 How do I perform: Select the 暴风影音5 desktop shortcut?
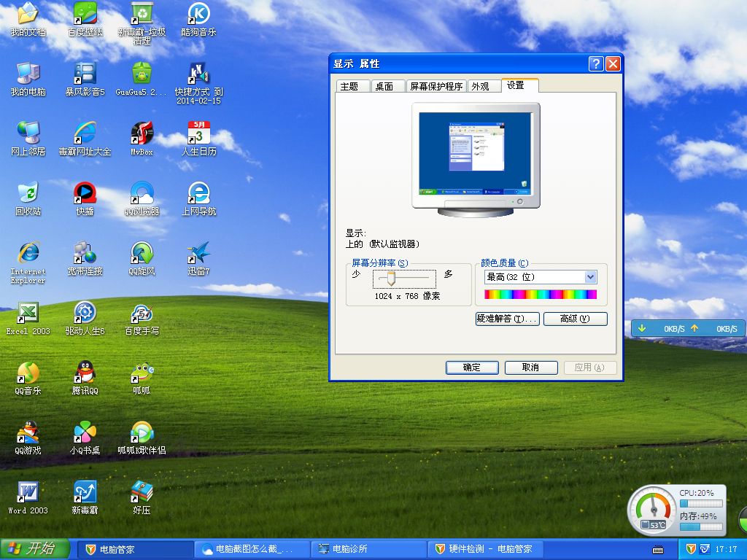85,79
